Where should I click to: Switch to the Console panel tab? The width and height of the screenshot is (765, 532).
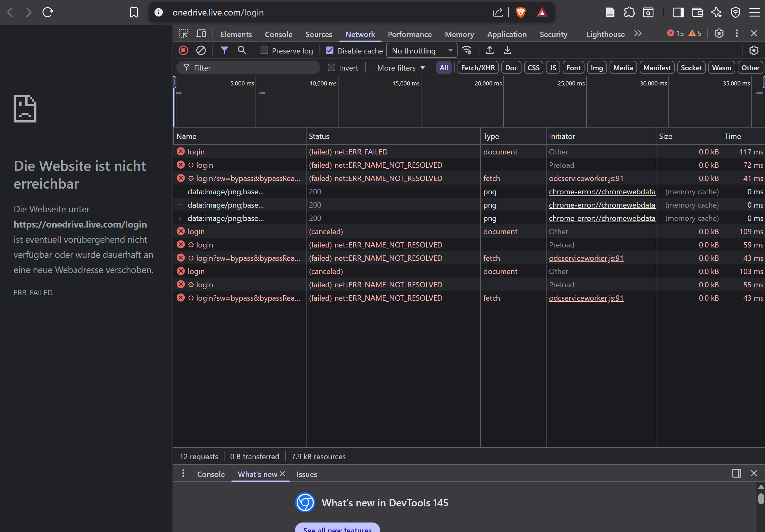coord(279,34)
